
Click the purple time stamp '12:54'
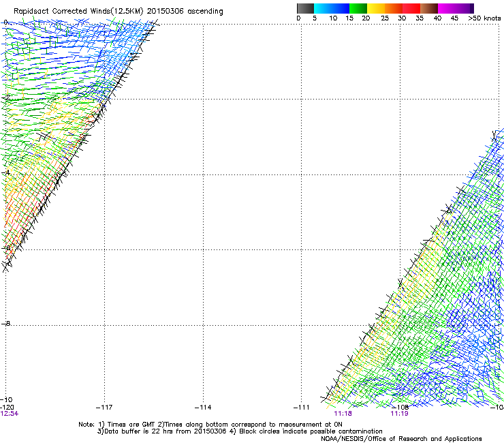[x=10, y=414]
